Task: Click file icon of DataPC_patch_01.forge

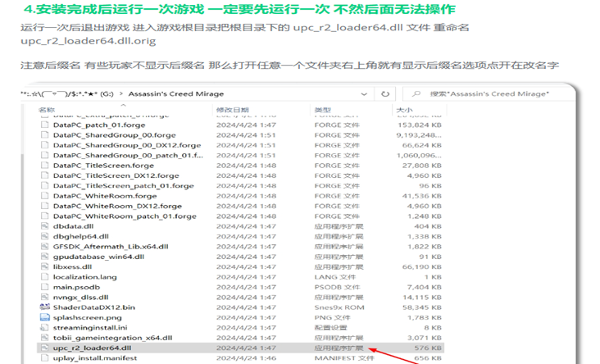Action: (x=45, y=125)
